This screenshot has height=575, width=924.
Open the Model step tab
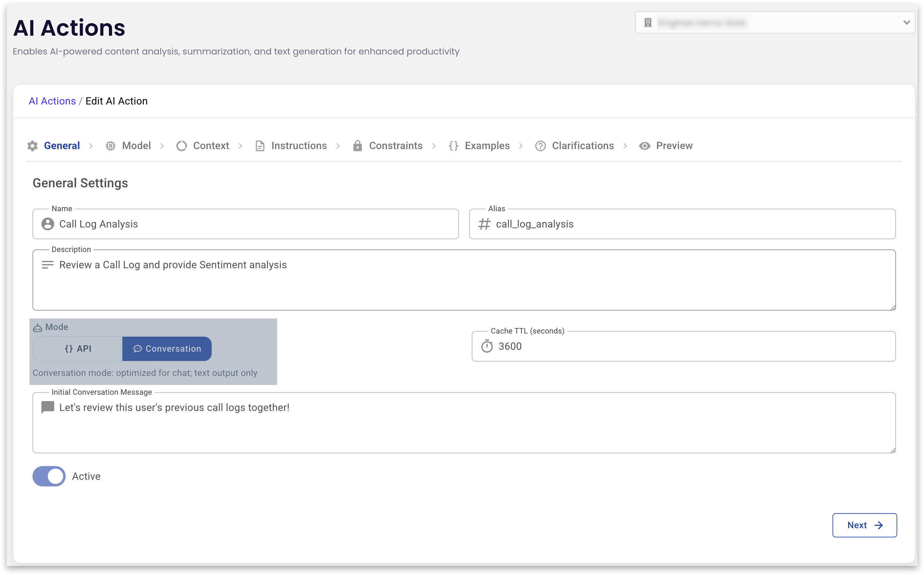pyautogui.click(x=136, y=146)
